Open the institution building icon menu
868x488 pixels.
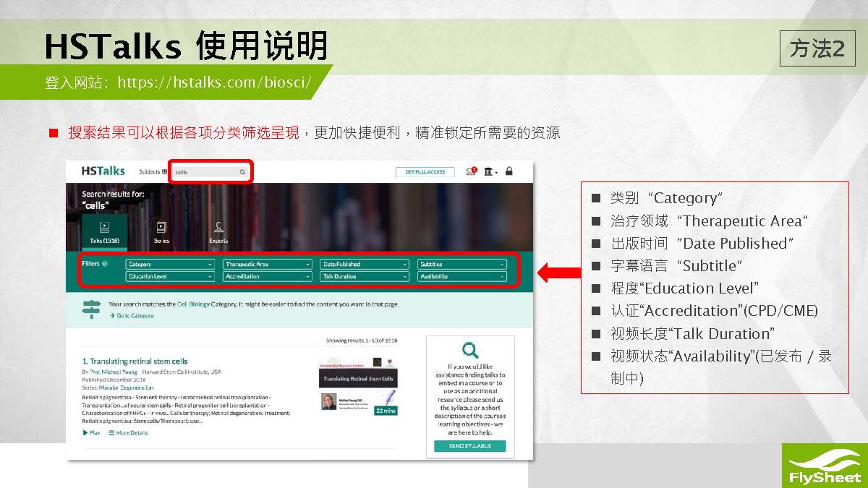(490, 171)
